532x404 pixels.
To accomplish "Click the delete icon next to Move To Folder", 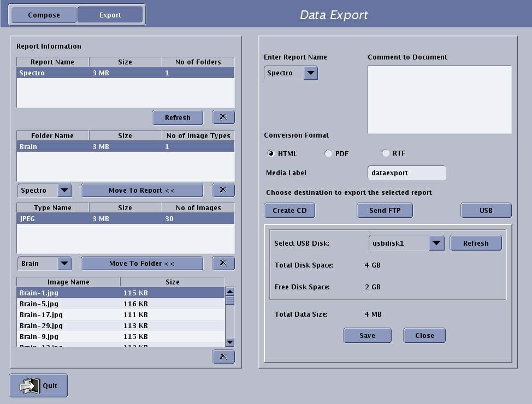I will click(x=223, y=263).
